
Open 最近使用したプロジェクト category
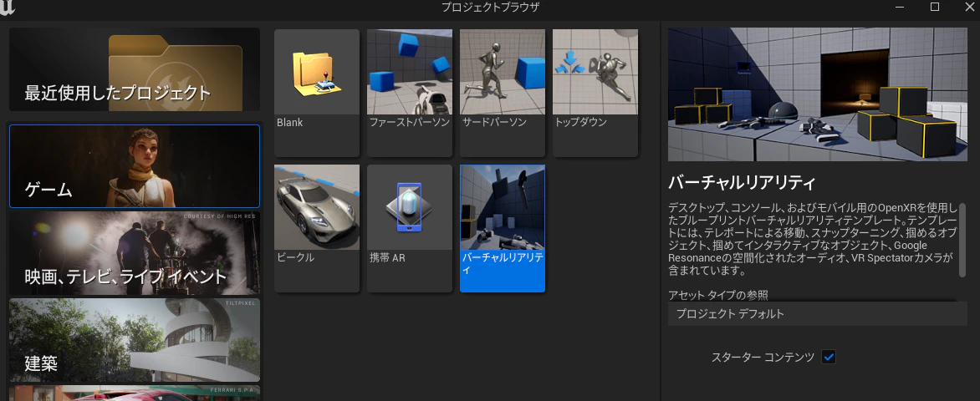[135, 69]
